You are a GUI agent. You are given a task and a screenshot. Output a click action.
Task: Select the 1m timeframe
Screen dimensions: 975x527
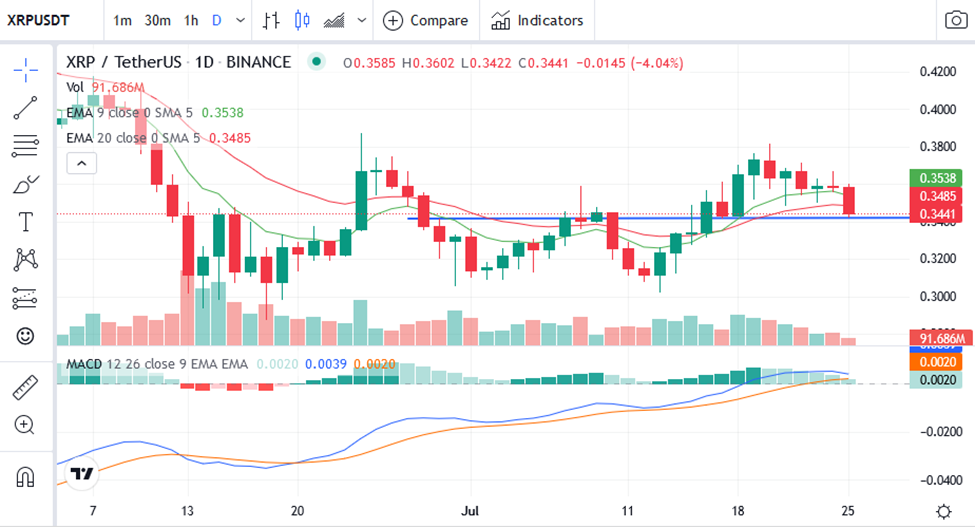pos(122,21)
